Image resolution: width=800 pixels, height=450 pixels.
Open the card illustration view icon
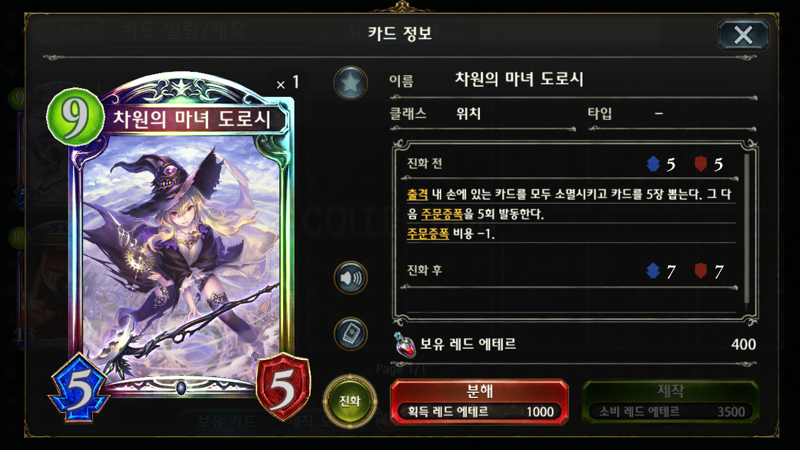click(351, 334)
